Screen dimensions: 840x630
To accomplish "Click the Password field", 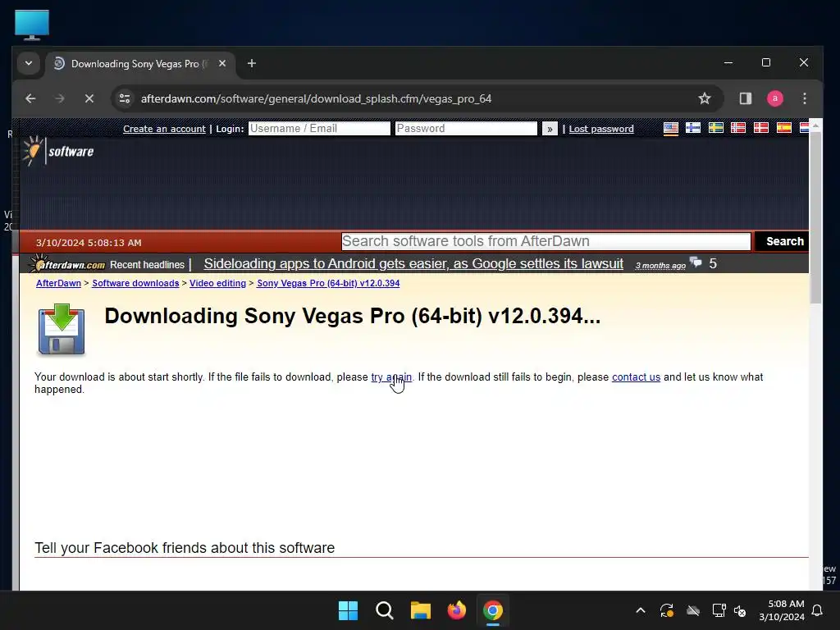I will tap(466, 129).
